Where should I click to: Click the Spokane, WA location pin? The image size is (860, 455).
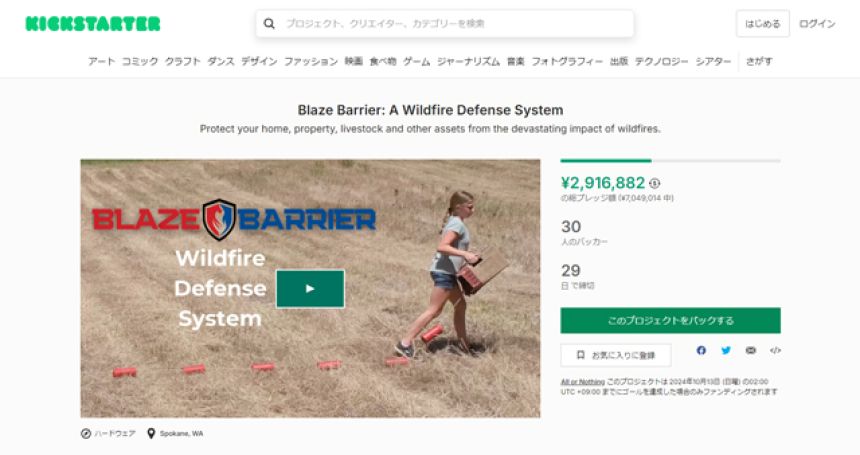pyautogui.click(x=151, y=434)
